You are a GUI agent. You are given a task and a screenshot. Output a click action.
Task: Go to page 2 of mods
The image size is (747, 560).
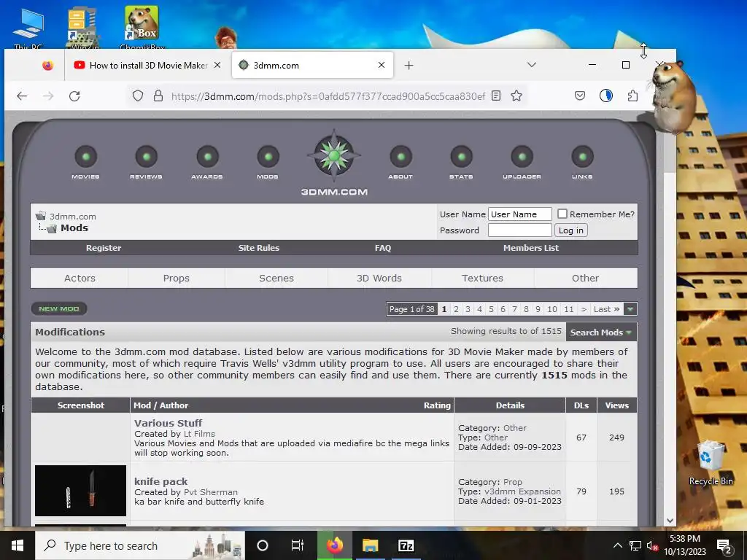coord(456,309)
